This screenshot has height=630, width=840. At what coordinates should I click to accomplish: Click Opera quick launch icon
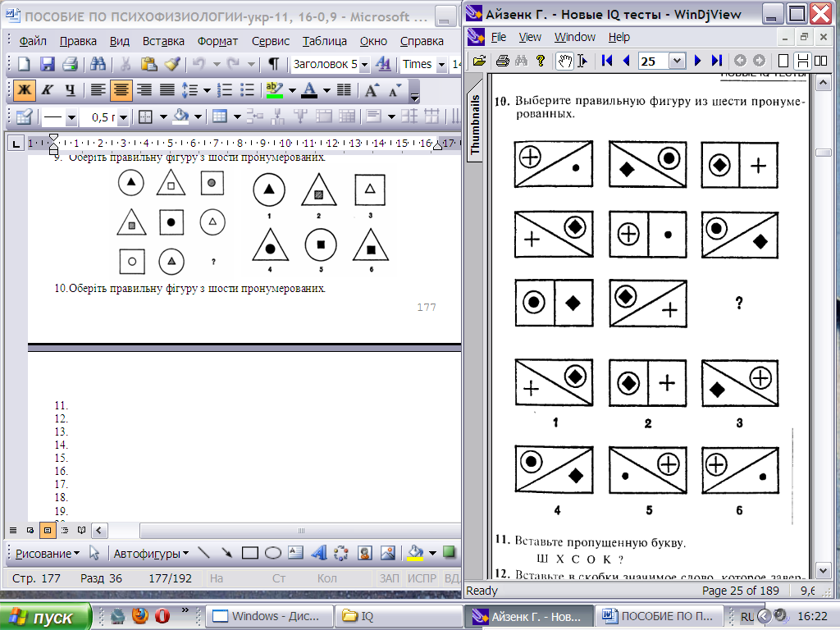pos(162,615)
